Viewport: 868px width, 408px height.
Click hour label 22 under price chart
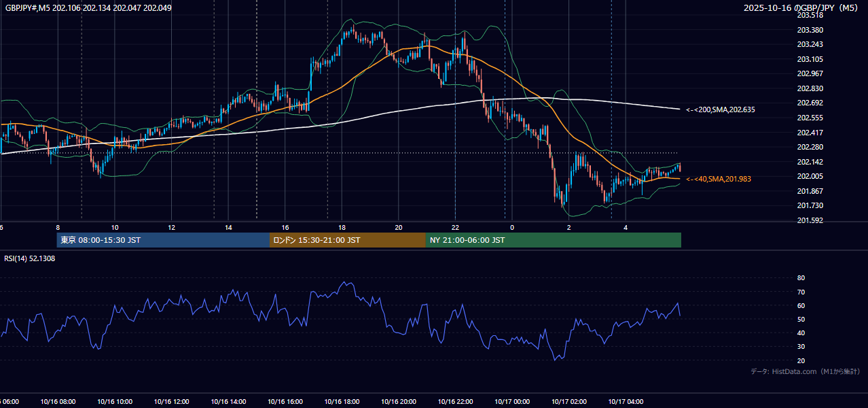tap(455, 227)
